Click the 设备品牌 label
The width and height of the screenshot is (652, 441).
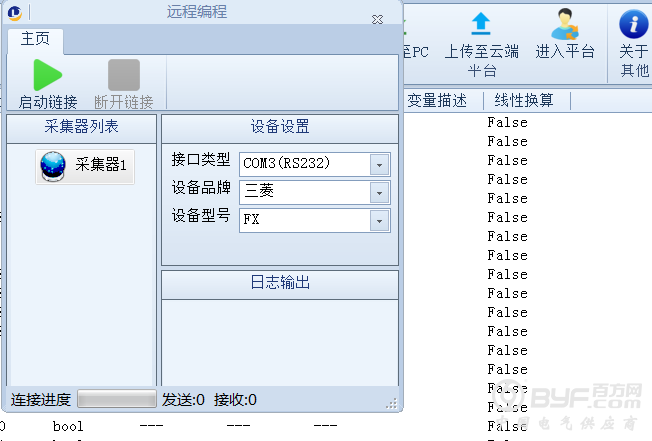pyautogui.click(x=201, y=188)
